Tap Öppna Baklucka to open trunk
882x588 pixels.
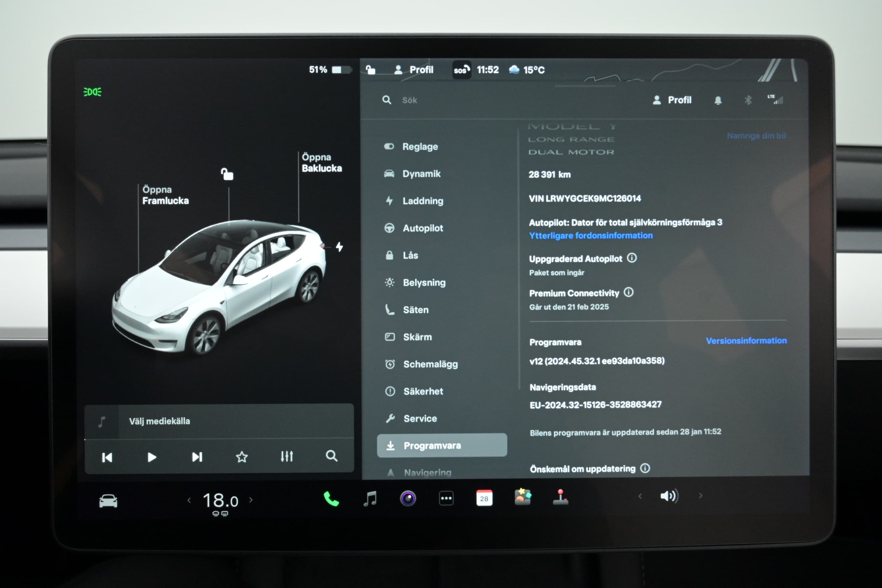pos(322,162)
